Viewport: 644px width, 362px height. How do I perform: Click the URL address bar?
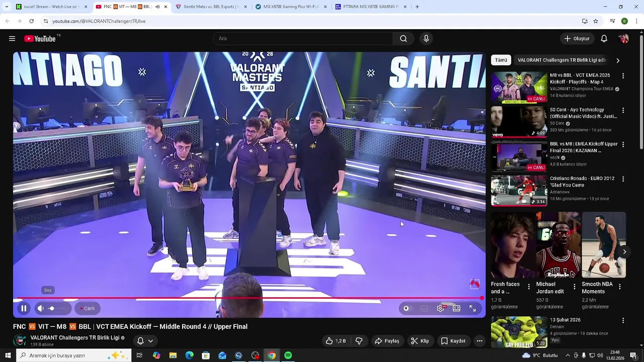tap(312, 21)
